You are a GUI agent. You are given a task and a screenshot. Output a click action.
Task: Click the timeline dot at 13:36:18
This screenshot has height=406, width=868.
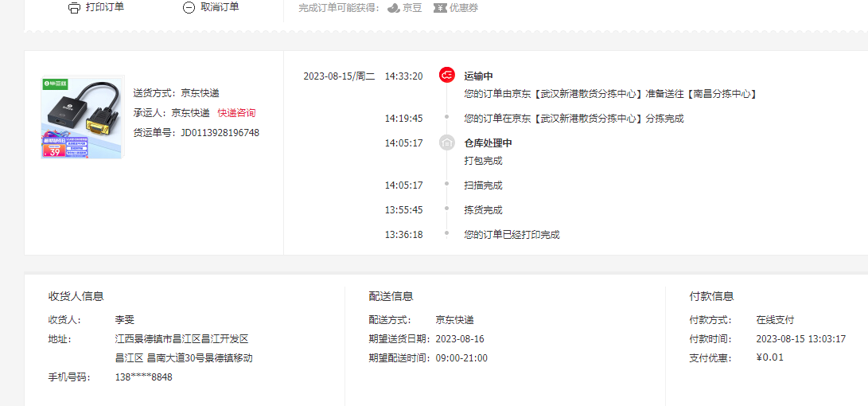tap(447, 235)
